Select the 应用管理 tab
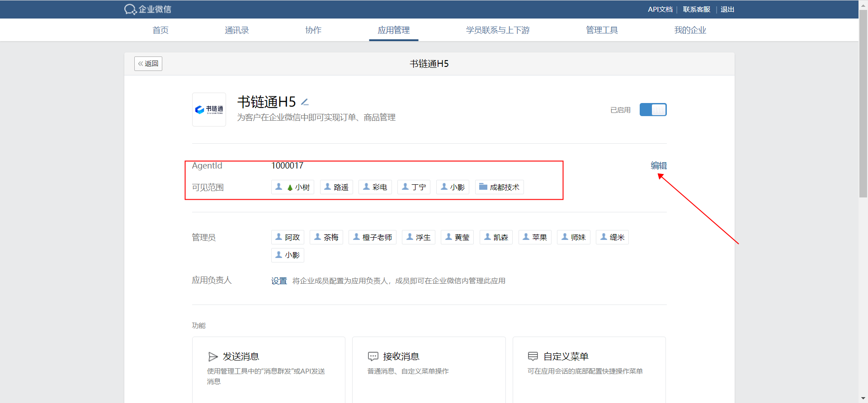Viewport: 868px width, 403px height. coord(394,30)
